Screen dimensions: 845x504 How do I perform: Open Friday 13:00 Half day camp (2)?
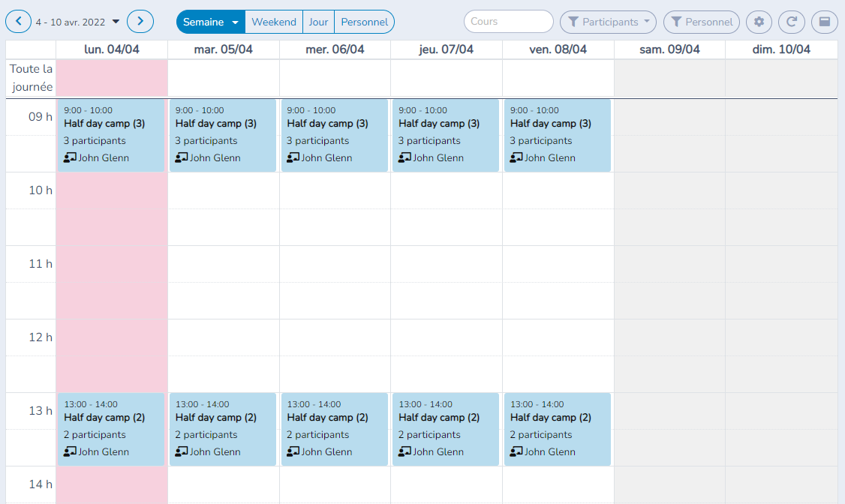558,429
